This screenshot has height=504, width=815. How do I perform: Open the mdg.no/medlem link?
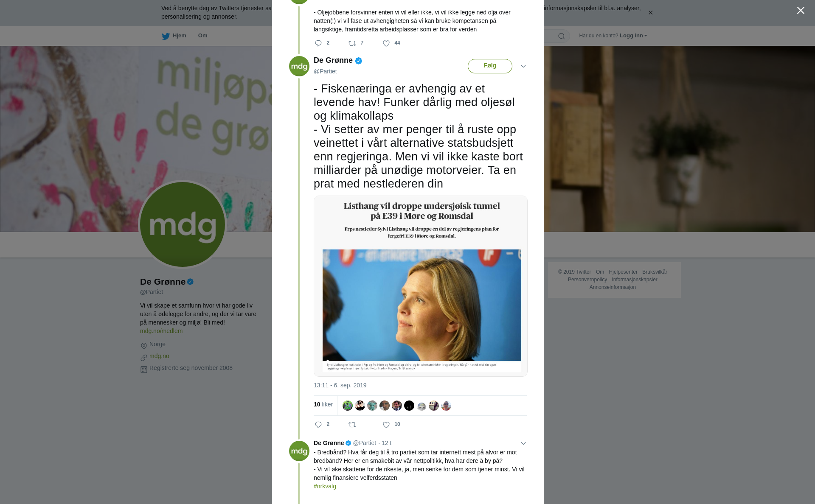[161, 331]
